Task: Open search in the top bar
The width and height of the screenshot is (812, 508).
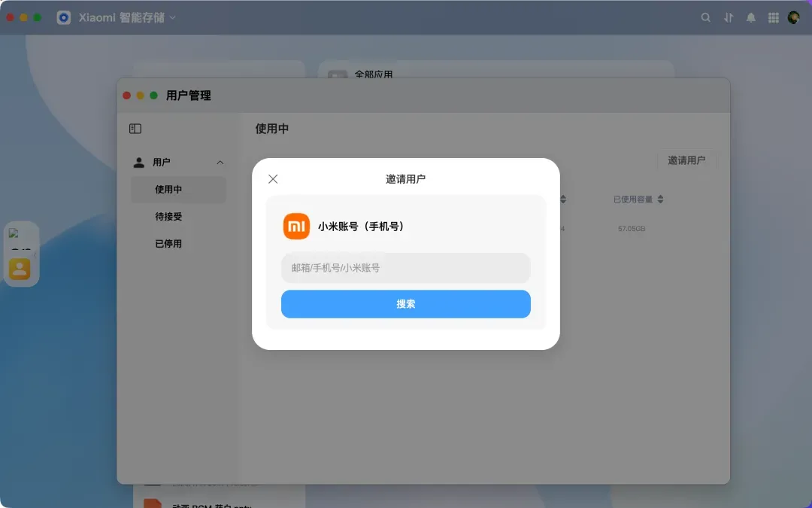Action: (705, 17)
